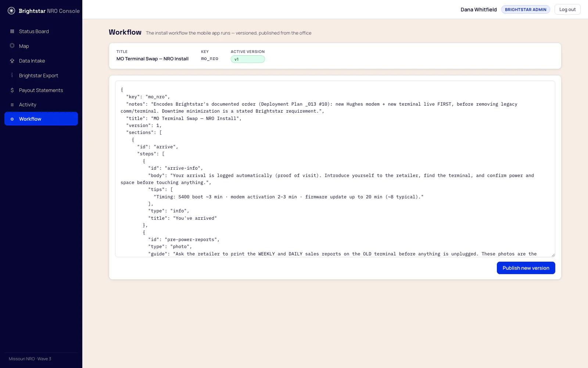Click the "id": "arrive-info" line
Screen dimensions: 588x368
point(175,168)
